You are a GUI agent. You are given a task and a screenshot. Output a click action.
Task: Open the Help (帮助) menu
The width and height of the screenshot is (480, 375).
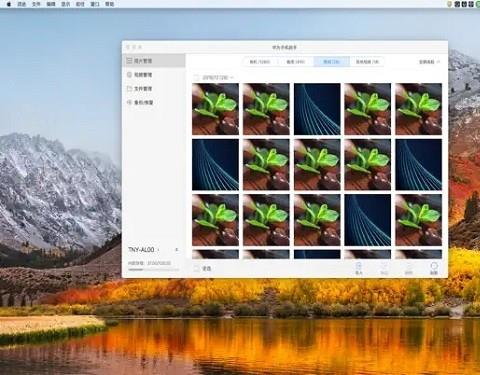tap(110, 4)
